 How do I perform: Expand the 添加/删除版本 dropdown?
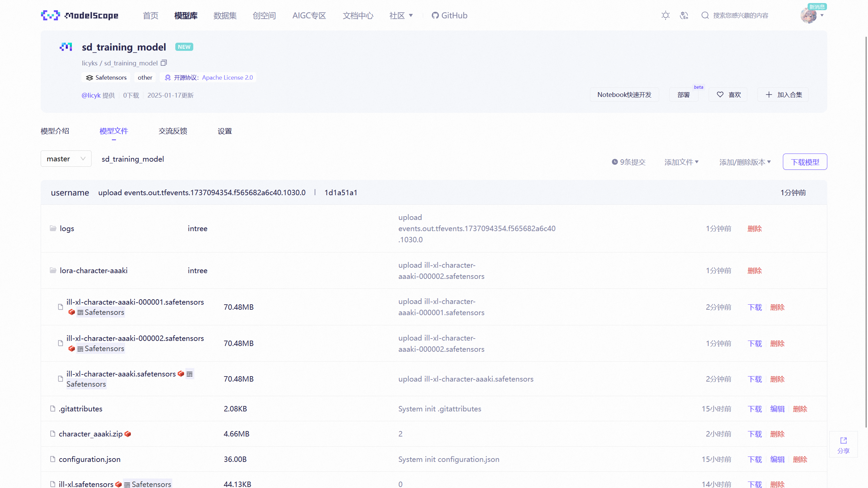coord(745,162)
